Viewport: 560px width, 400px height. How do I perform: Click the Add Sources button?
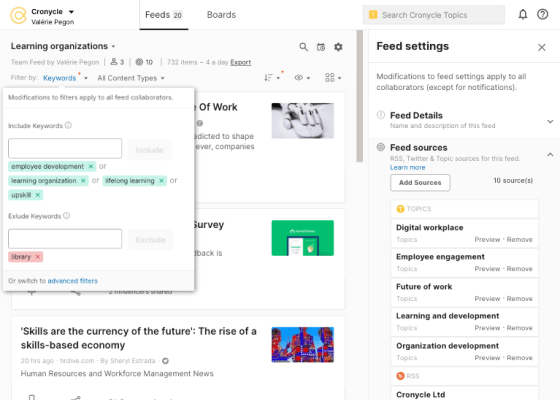(420, 182)
